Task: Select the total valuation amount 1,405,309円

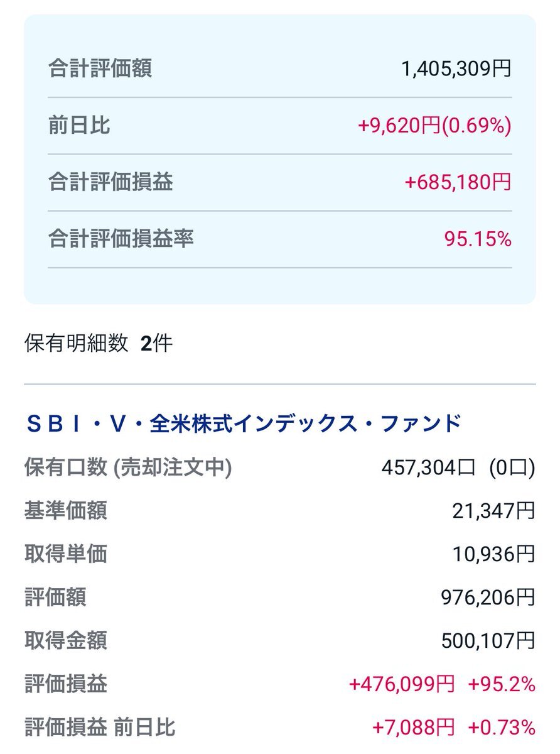Action: (456, 68)
